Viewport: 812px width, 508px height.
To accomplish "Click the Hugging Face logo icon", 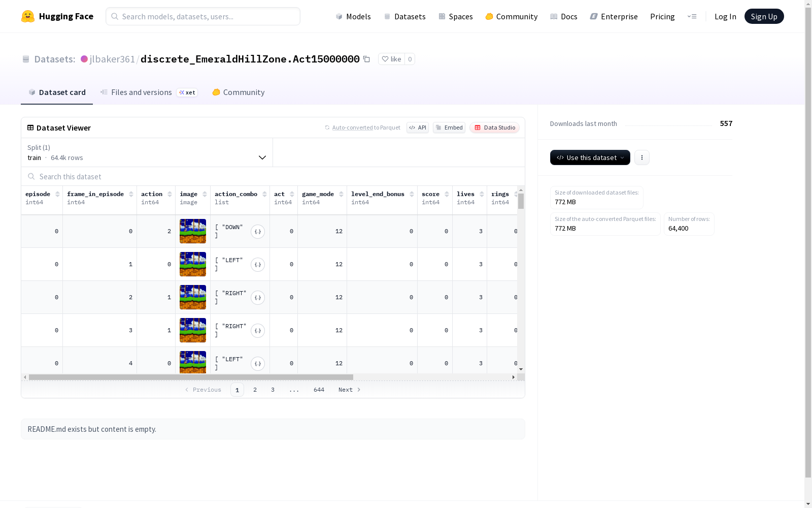I will [28, 16].
